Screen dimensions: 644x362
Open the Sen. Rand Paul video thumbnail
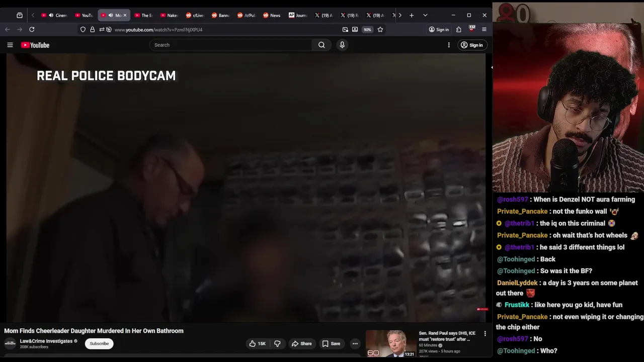coord(391,343)
